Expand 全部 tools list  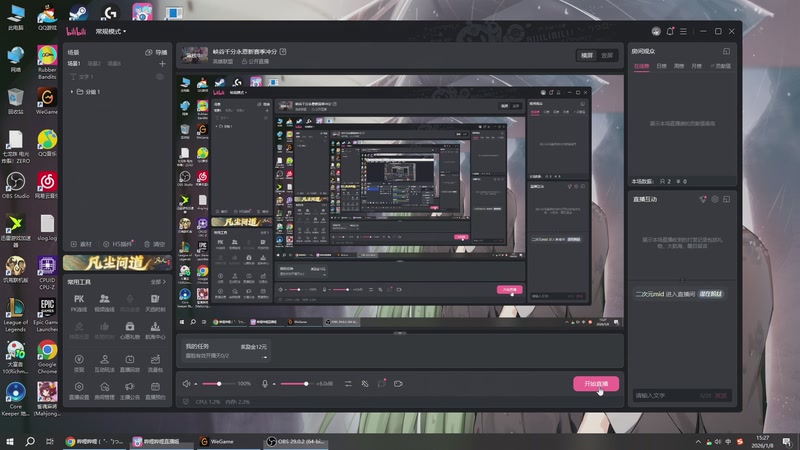158,282
